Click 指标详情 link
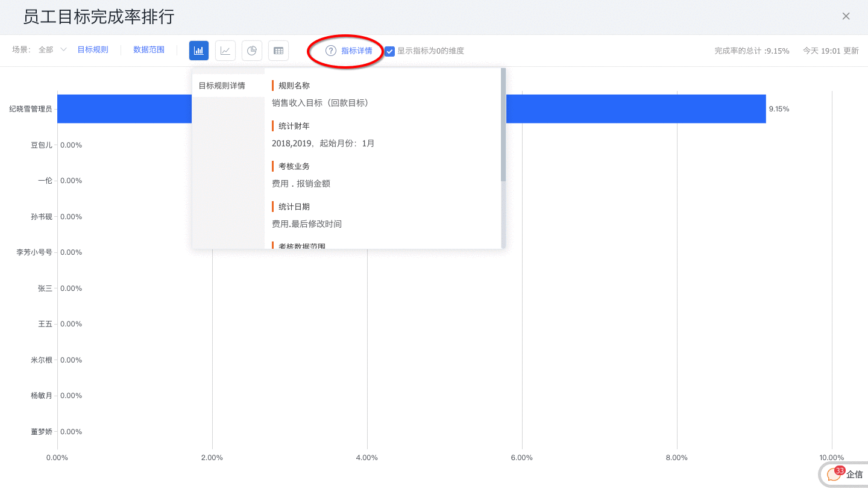Screen dimensions: 868x492 tap(357, 51)
